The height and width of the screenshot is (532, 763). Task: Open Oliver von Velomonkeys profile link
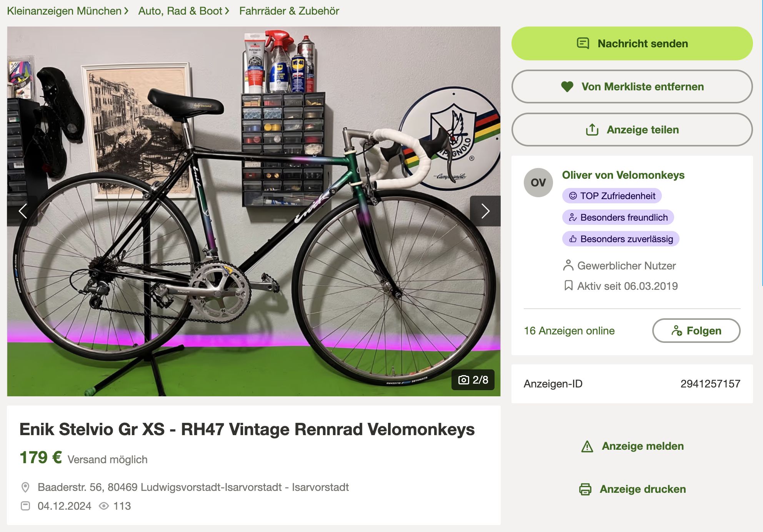pyautogui.click(x=623, y=175)
